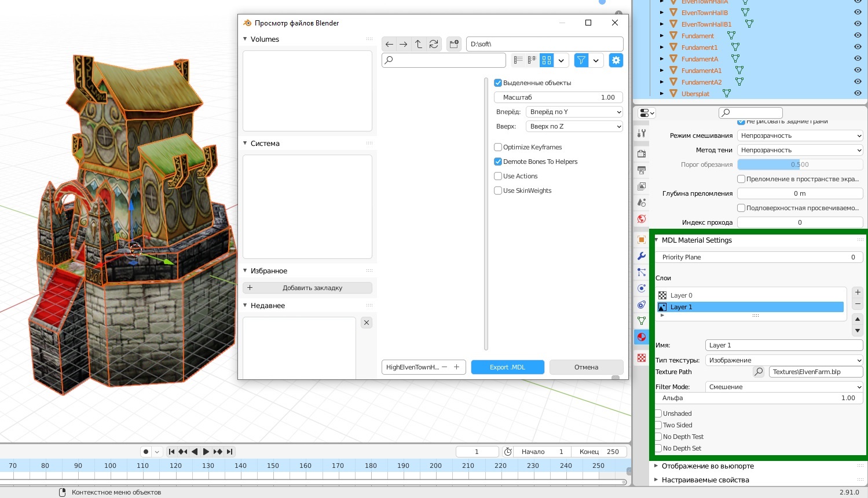Go forward to the next folder
The width and height of the screenshot is (868, 498).
click(404, 44)
